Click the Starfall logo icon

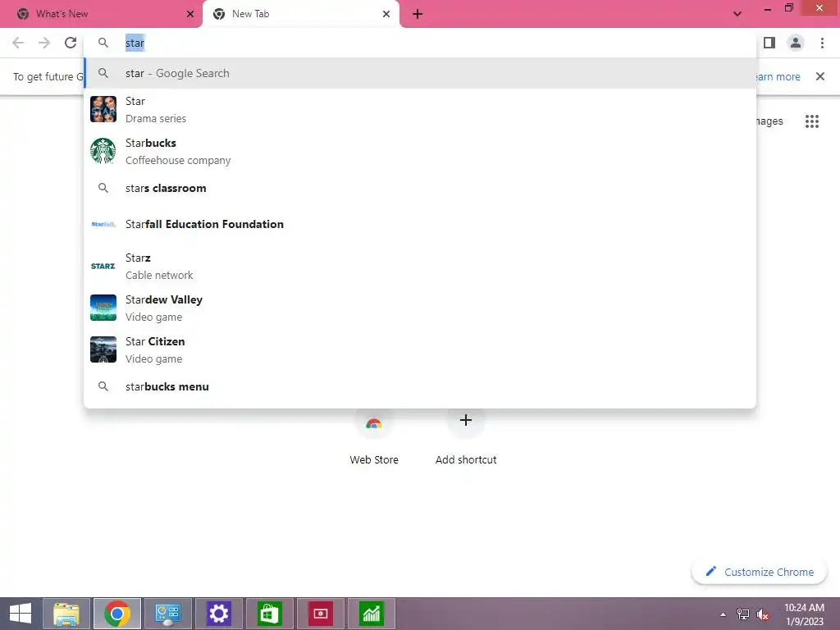click(103, 224)
